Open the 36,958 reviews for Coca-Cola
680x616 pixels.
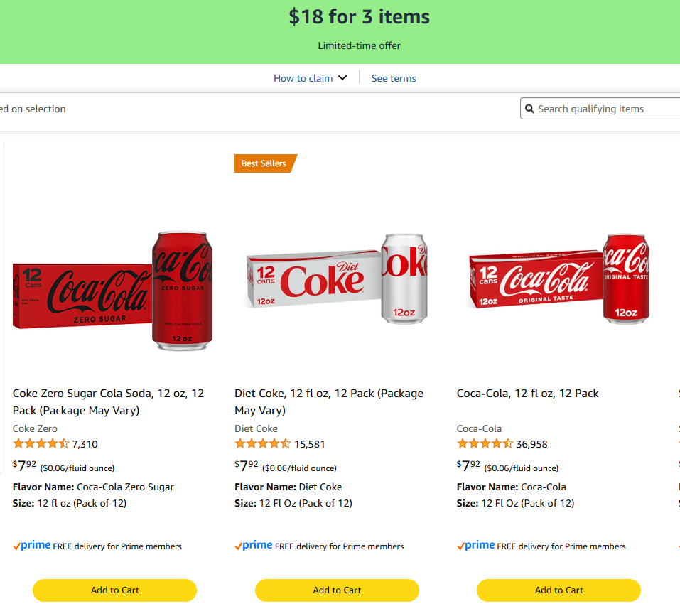tap(530, 444)
